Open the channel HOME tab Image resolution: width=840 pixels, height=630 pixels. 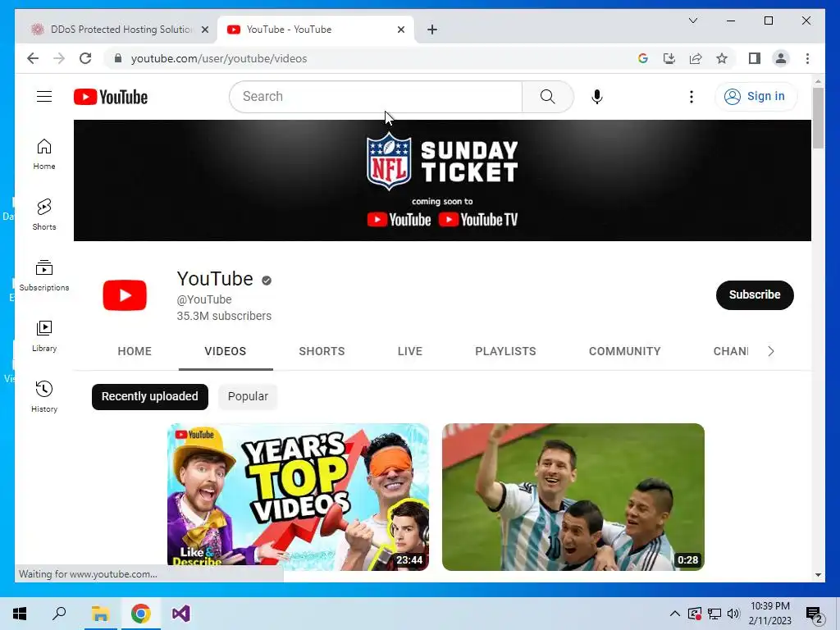135,351
